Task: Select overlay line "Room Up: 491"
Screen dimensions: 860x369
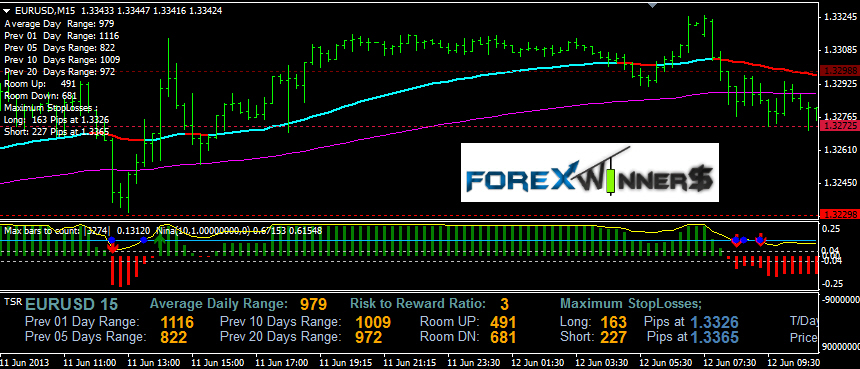Action: coord(40,84)
